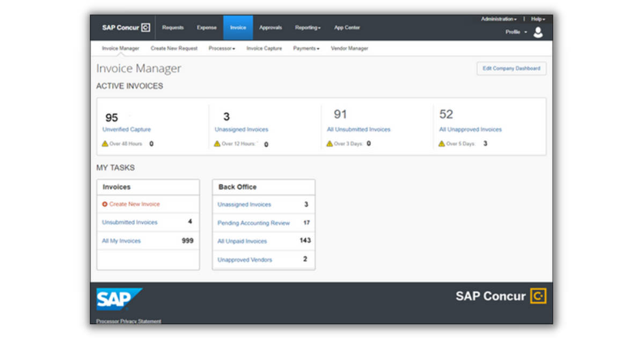644x338 pixels.
Task: Click the Edit Company Dashboard button
Action: [510, 69]
